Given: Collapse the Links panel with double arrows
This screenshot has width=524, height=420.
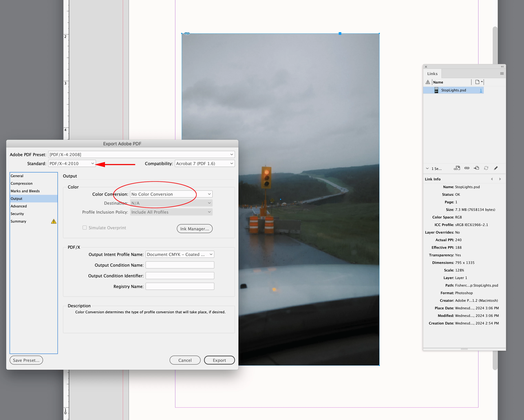Looking at the screenshot, I should [502, 67].
